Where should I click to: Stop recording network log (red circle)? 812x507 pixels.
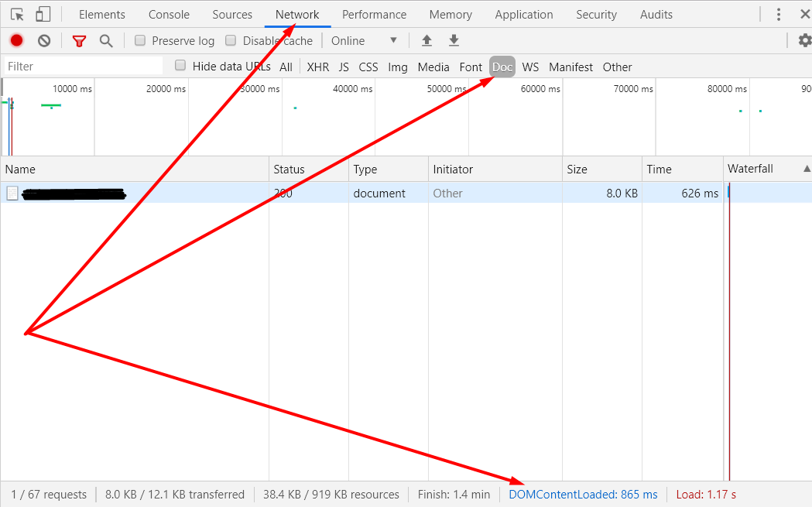[x=16, y=40]
